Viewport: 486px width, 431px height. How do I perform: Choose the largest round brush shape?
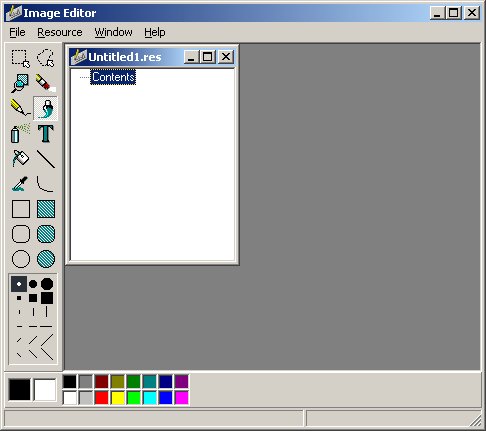click(47, 284)
